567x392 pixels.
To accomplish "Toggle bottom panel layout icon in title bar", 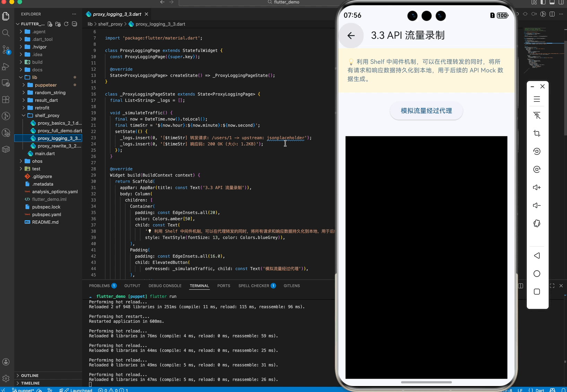I will coord(552,2).
